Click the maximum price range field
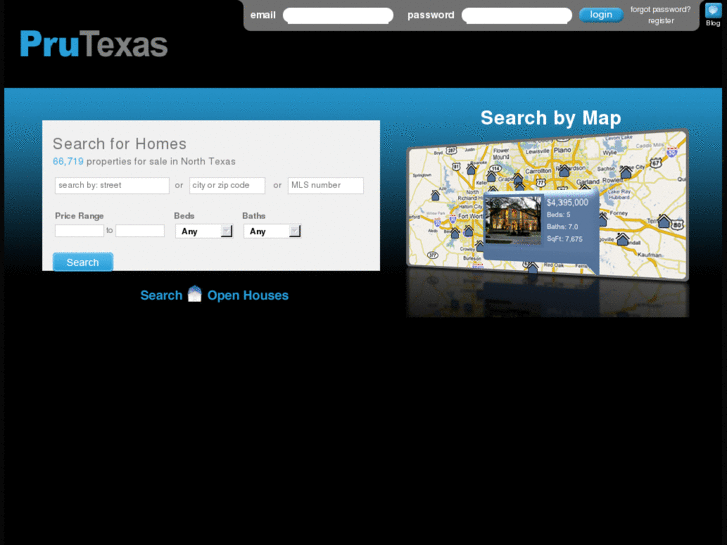Image resolution: width=727 pixels, height=545 pixels. click(x=140, y=231)
